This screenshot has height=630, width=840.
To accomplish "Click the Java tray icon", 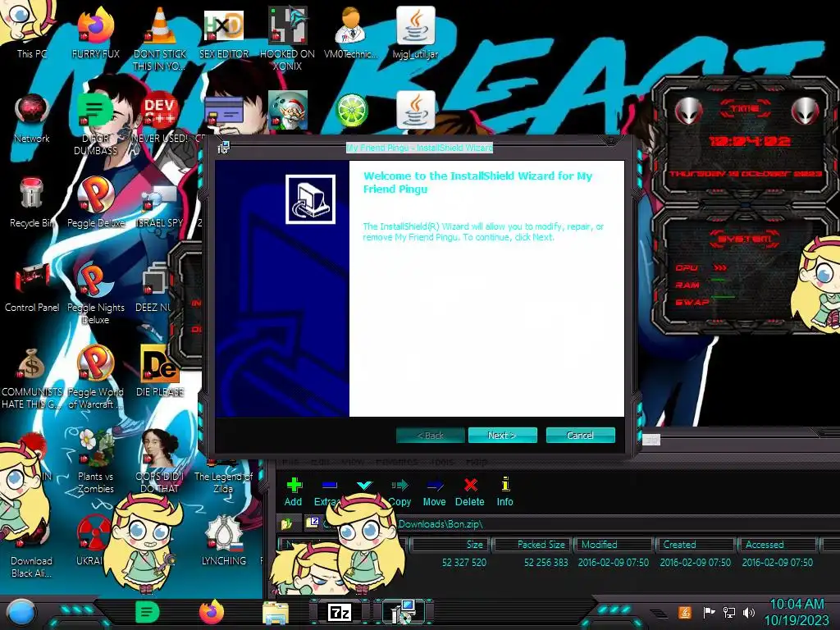I will pyautogui.click(x=685, y=612).
